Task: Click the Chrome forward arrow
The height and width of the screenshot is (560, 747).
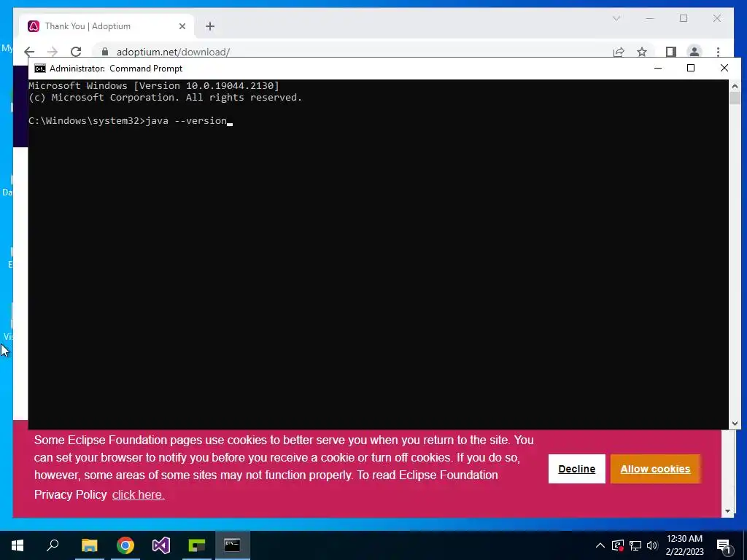Action: pos(53,52)
